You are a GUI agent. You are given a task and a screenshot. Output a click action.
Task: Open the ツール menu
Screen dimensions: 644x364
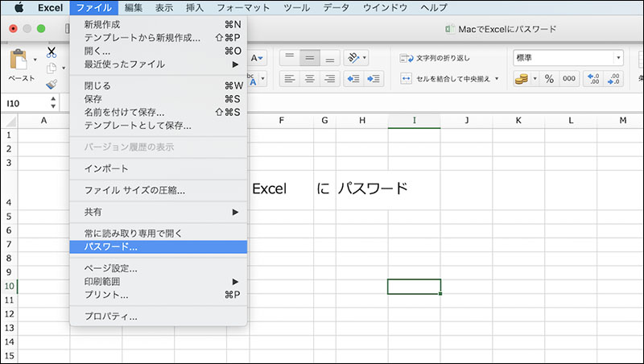[296, 7]
